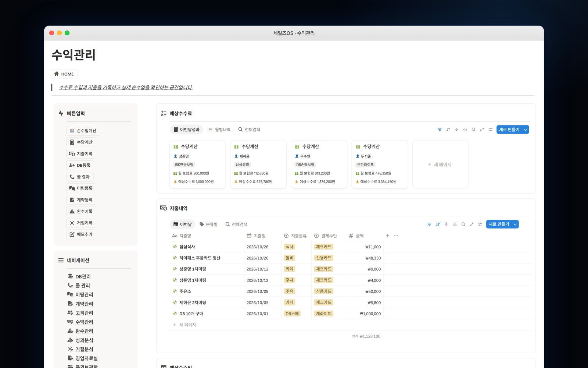Click the automation lightning icon in 지출내역
The height and width of the screenshot is (368, 588).
coord(446,224)
